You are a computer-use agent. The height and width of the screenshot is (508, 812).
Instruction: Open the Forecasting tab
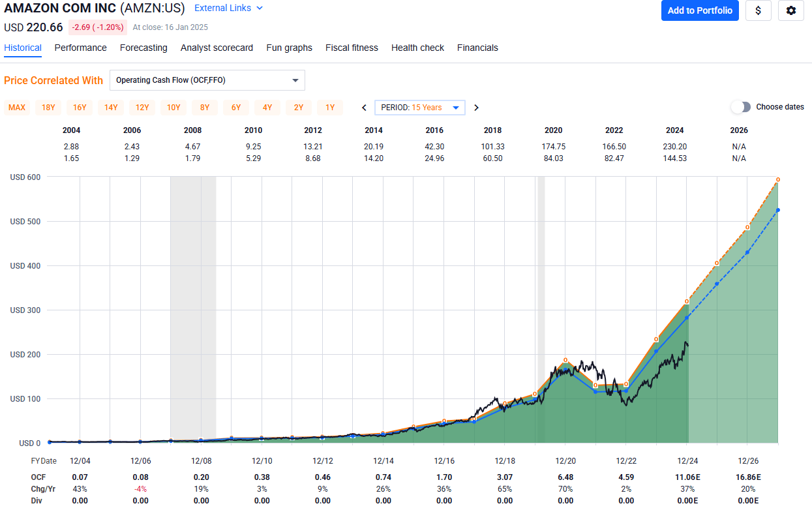pyautogui.click(x=143, y=48)
